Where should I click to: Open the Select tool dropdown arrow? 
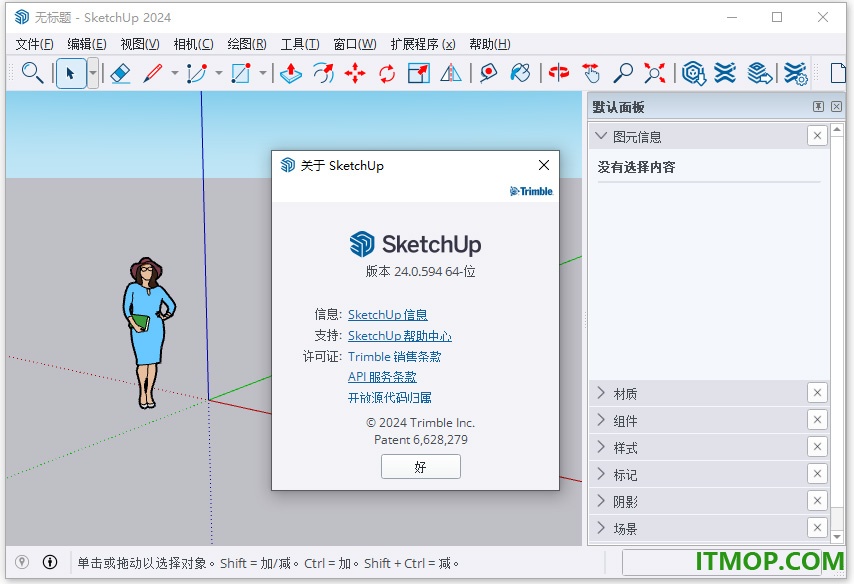[x=93, y=73]
